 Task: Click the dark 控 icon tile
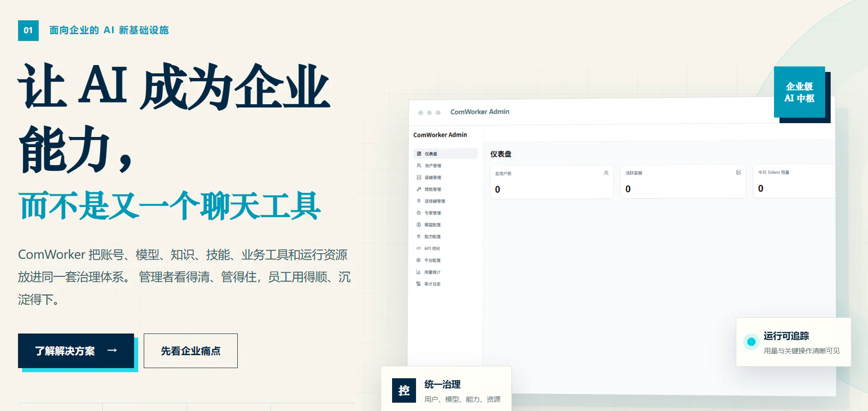coord(404,390)
